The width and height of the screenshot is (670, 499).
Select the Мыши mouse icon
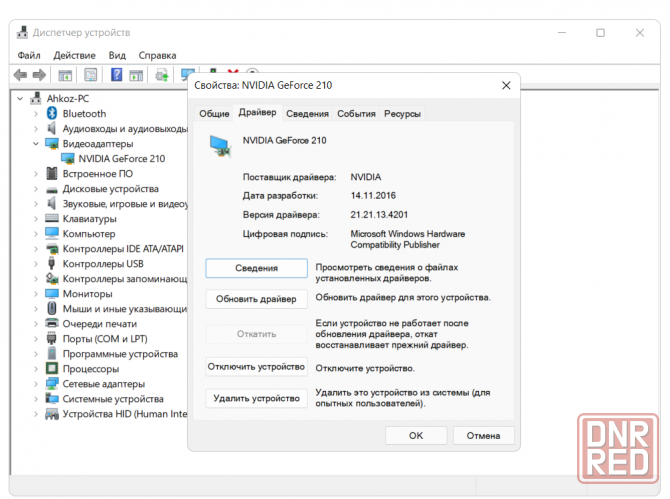pos(52,308)
